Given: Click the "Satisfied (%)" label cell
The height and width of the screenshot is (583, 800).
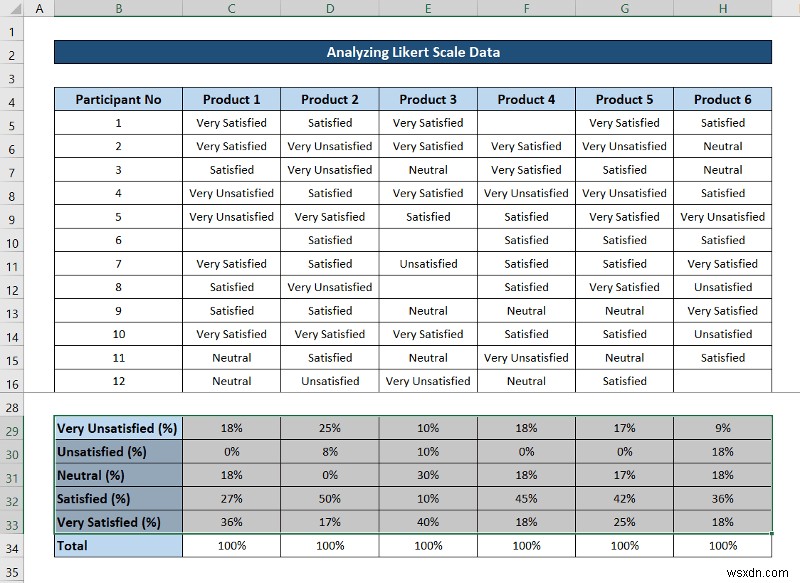Looking at the screenshot, I should [x=117, y=498].
